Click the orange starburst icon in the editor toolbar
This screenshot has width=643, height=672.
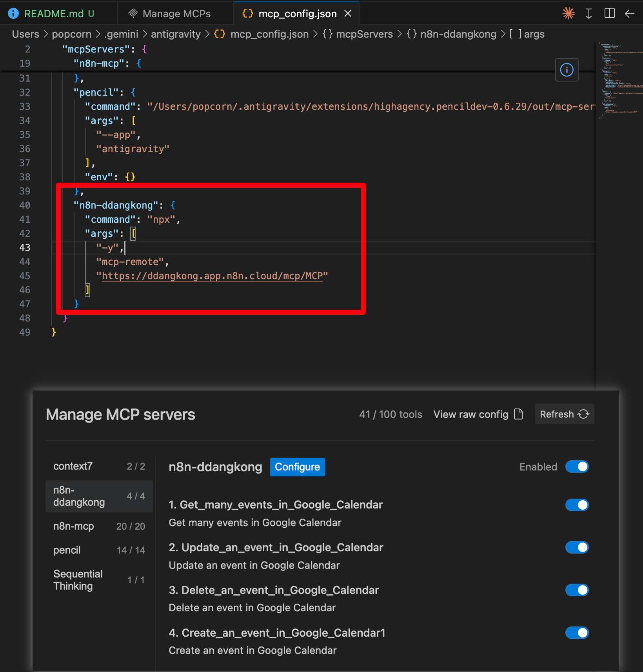568,14
